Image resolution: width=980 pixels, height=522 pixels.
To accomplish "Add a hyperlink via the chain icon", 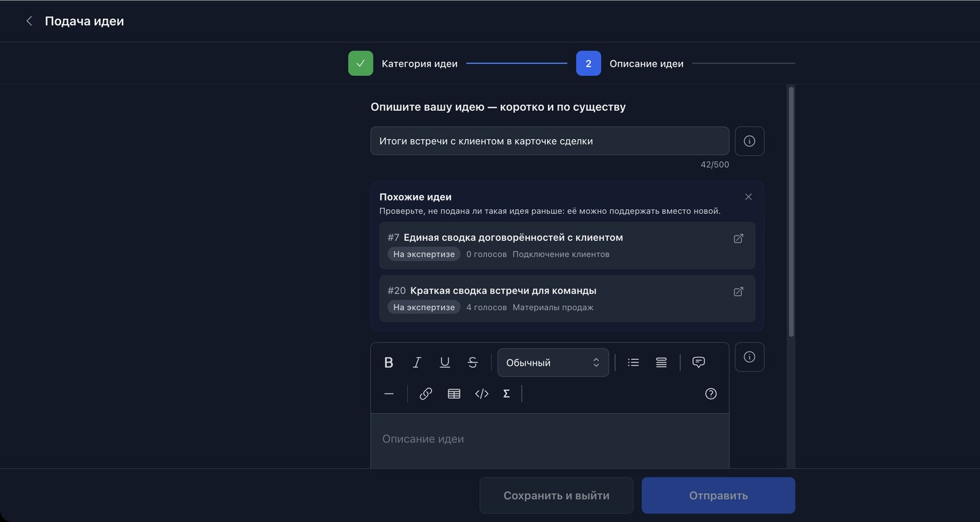I will (425, 394).
